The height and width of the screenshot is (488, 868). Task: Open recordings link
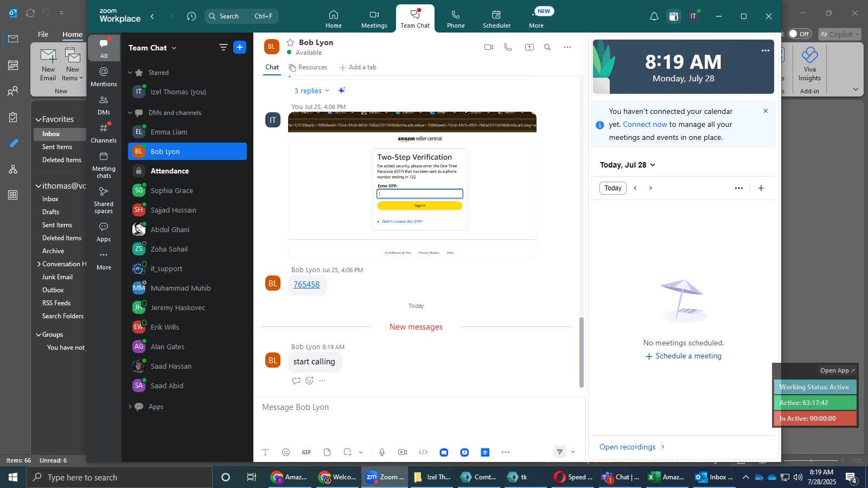(632, 447)
